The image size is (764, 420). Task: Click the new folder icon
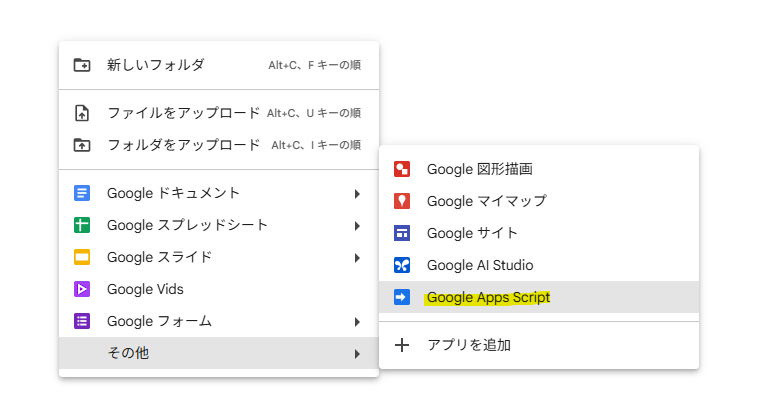(82, 65)
